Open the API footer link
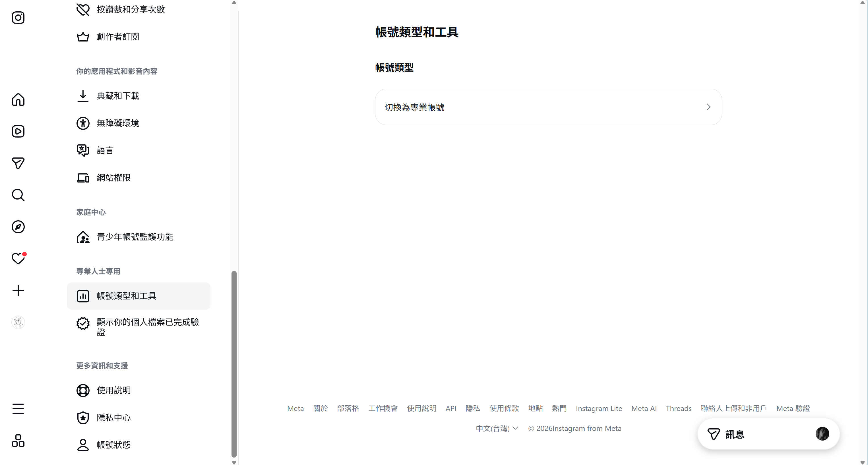Screen dimensions: 868x465 click(450, 408)
